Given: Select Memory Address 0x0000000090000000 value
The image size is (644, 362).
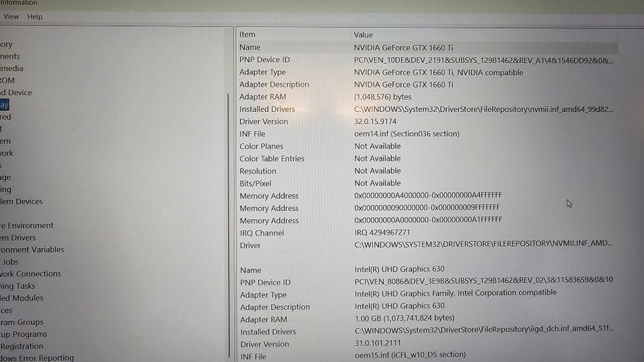Looking at the screenshot, I should (427, 207).
